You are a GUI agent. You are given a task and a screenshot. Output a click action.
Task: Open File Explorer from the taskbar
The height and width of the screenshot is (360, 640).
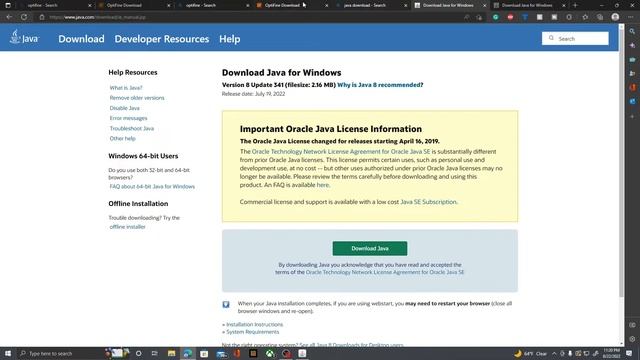click(x=171, y=353)
